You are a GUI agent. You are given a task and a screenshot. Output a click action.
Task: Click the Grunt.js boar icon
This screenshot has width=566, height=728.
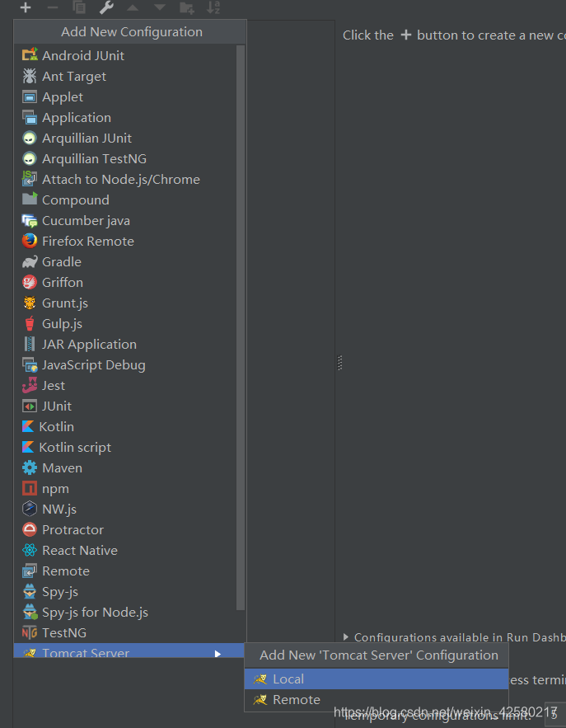click(x=30, y=303)
